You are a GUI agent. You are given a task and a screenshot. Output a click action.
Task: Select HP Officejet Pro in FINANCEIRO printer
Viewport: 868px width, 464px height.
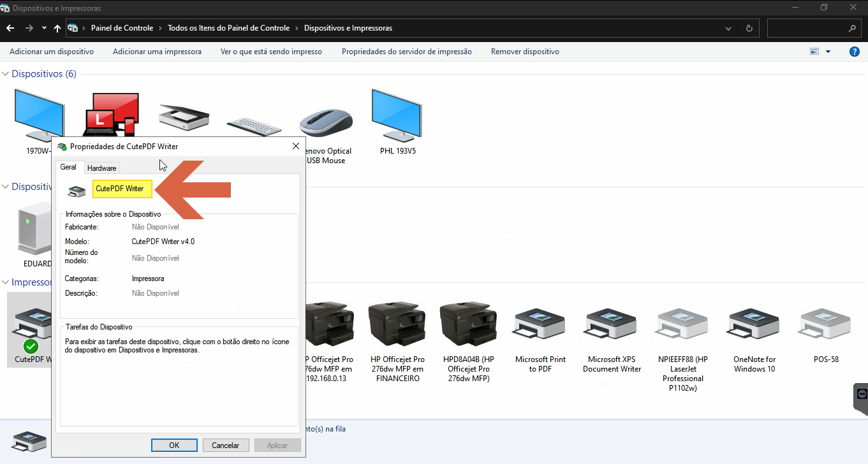397,324
